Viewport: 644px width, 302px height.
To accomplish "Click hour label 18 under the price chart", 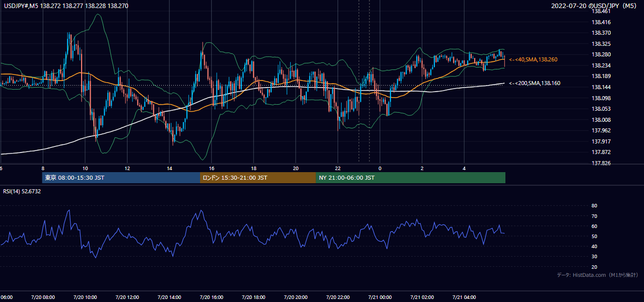I will coord(253,169).
